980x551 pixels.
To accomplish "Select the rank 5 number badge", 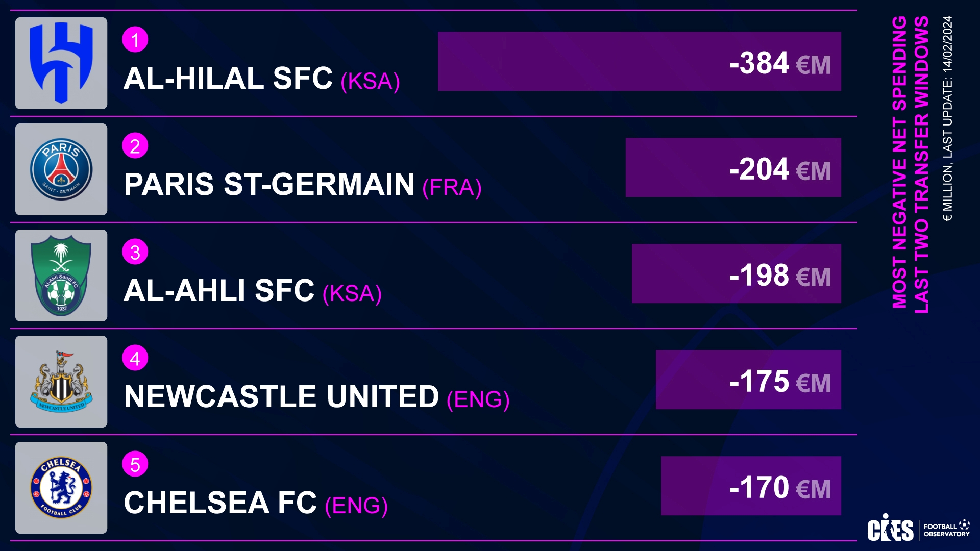I will click(x=135, y=464).
